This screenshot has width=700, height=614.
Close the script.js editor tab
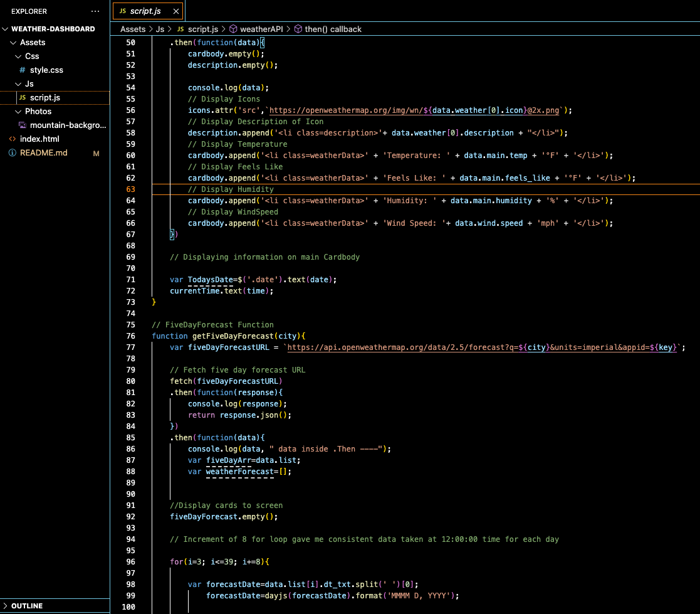(x=176, y=11)
